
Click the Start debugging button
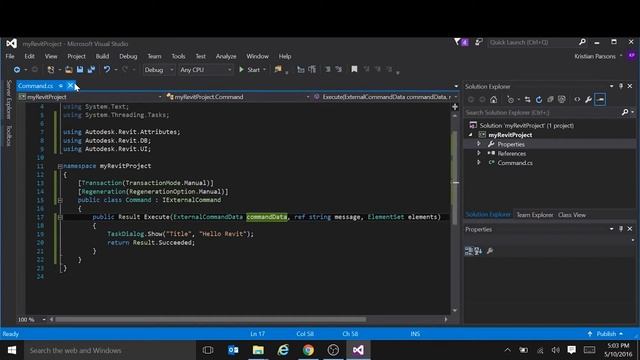click(250, 70)
